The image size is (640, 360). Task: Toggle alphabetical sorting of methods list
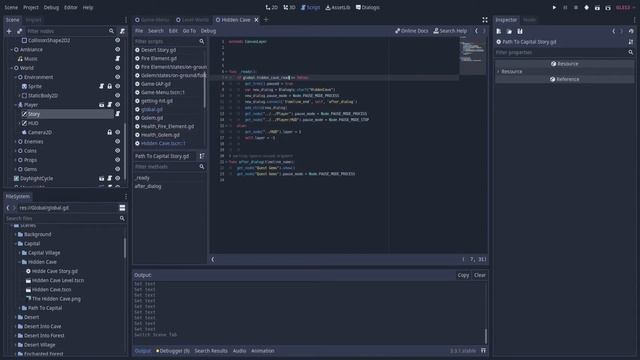[202, 156]
